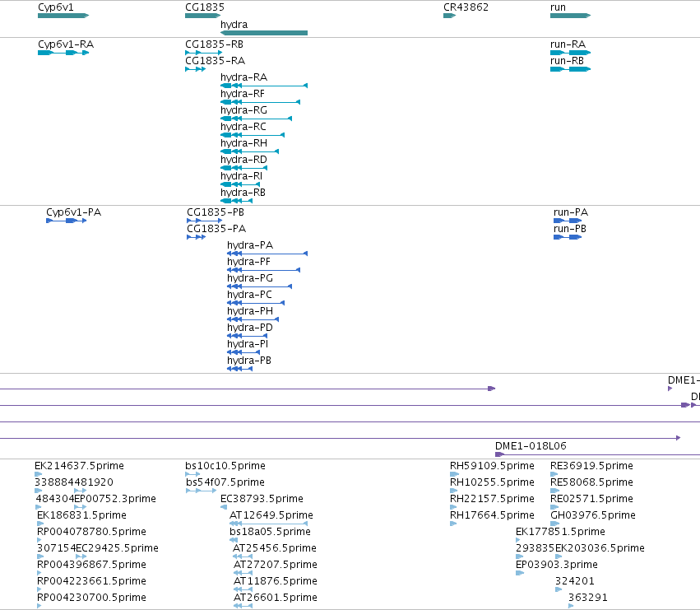Select EST EK214637.5prime
700x610 pixels.
pos(79,466)
